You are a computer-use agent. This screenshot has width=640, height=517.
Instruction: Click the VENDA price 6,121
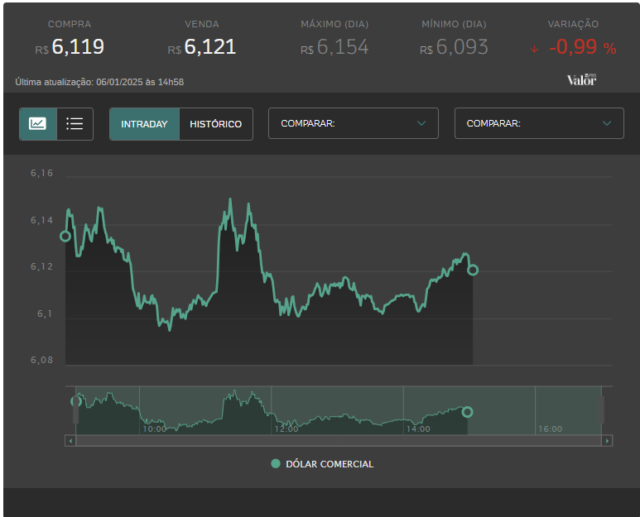[210, 47]
